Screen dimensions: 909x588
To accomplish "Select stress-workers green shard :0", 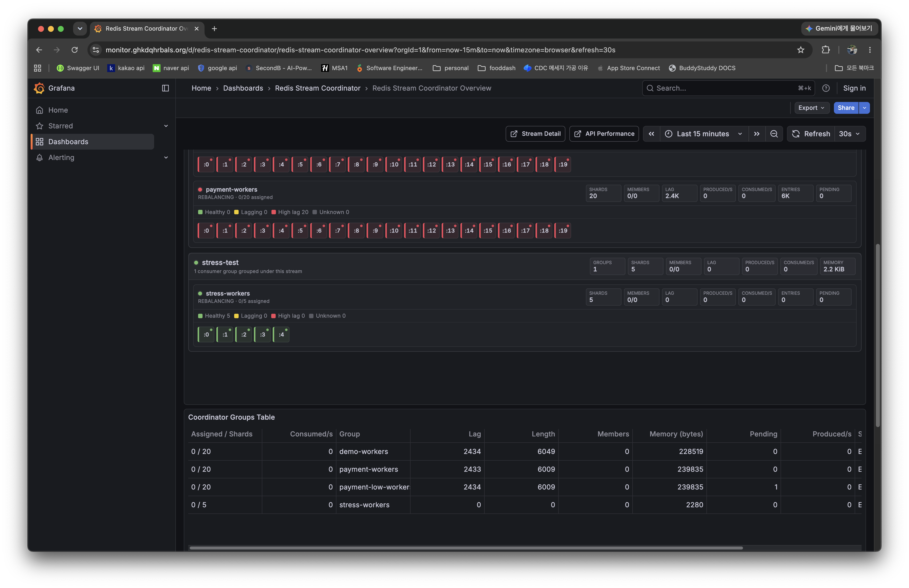I will click(206, 335).
